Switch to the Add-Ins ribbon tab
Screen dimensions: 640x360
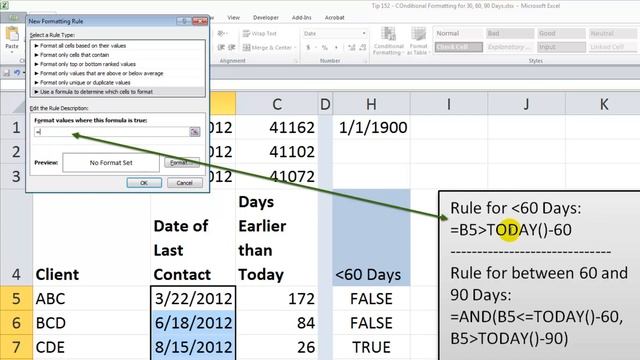click(302, 18)
